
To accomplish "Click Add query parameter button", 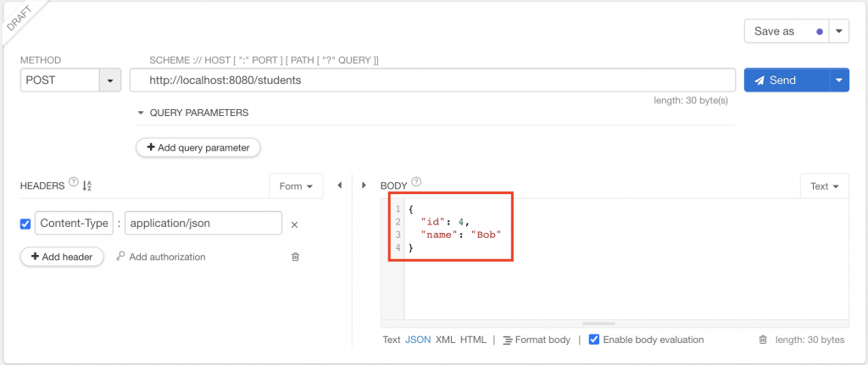I will tap(198, 147).
